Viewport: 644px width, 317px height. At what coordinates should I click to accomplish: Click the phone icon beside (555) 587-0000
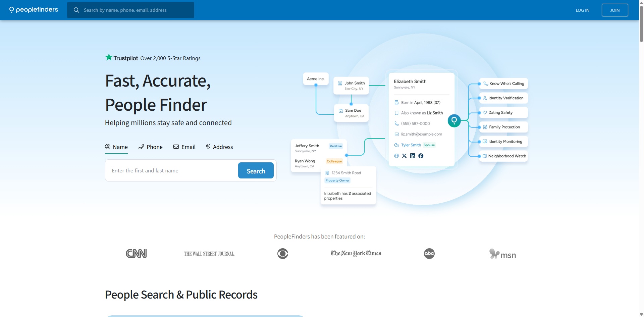[396, 123]
